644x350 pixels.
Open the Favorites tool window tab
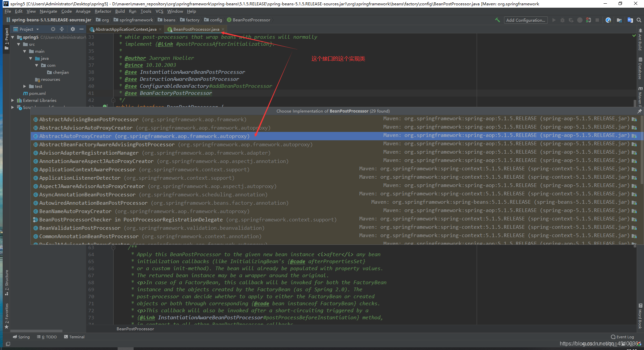tap(6, 316)
